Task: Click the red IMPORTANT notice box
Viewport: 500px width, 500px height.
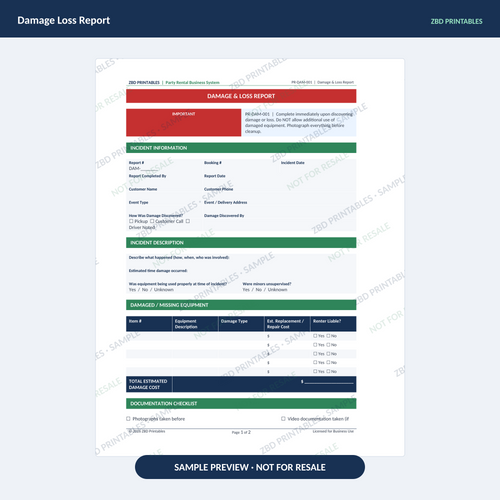Action: click(x=183, y=122)
